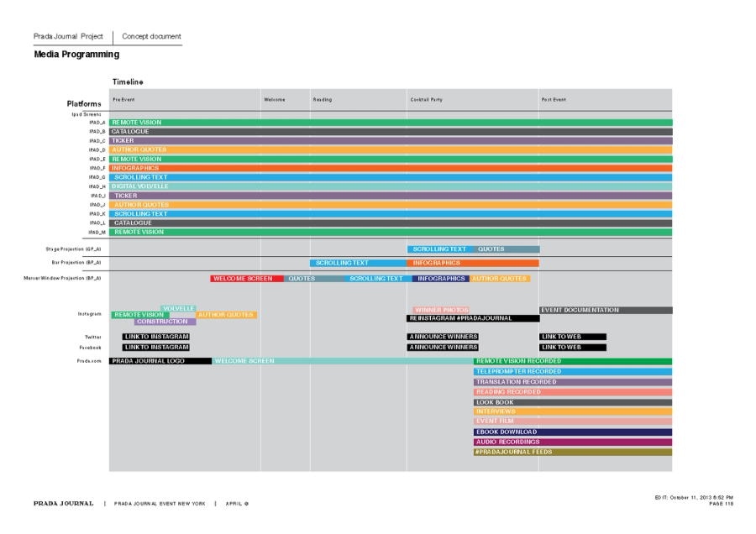Click Twitter's 'Link to Instagram' block
This screenshot has height=534, width=756.
pyautogui.click(x=155, y=337)
